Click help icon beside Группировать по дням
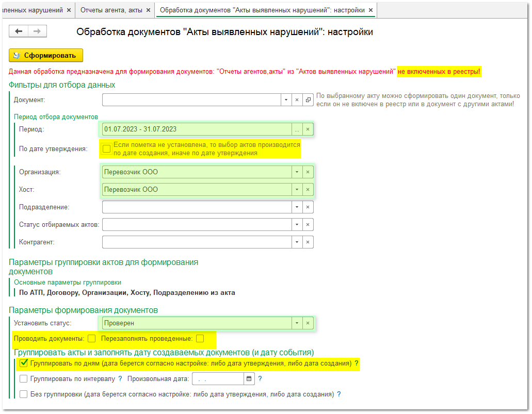 355,364
